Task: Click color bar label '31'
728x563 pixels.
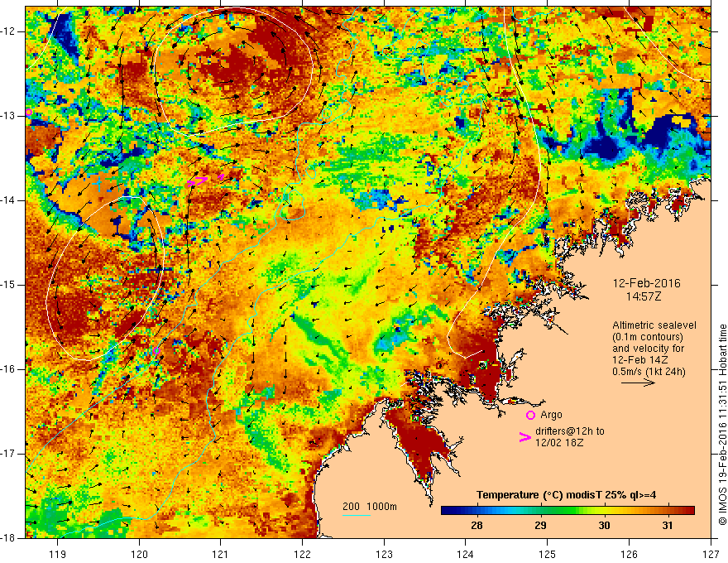Action: pos(667,526)
